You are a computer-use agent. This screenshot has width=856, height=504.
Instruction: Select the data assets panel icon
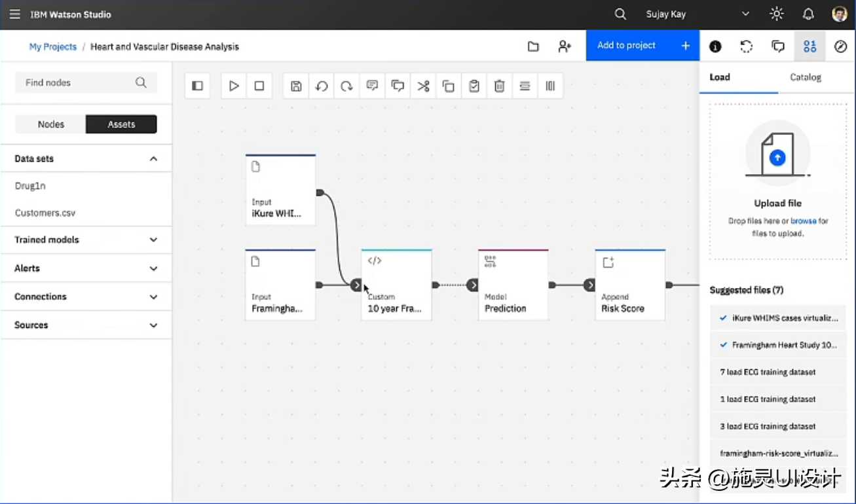[x=810, y=46]
